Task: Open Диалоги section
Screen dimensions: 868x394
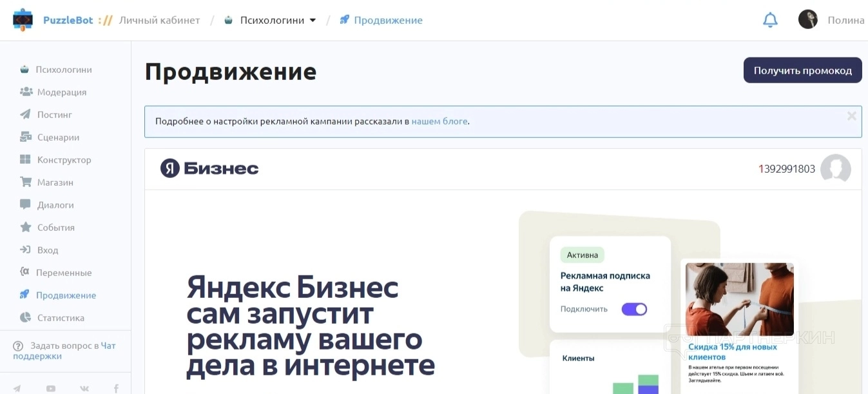Action: (x=55, y=204)
